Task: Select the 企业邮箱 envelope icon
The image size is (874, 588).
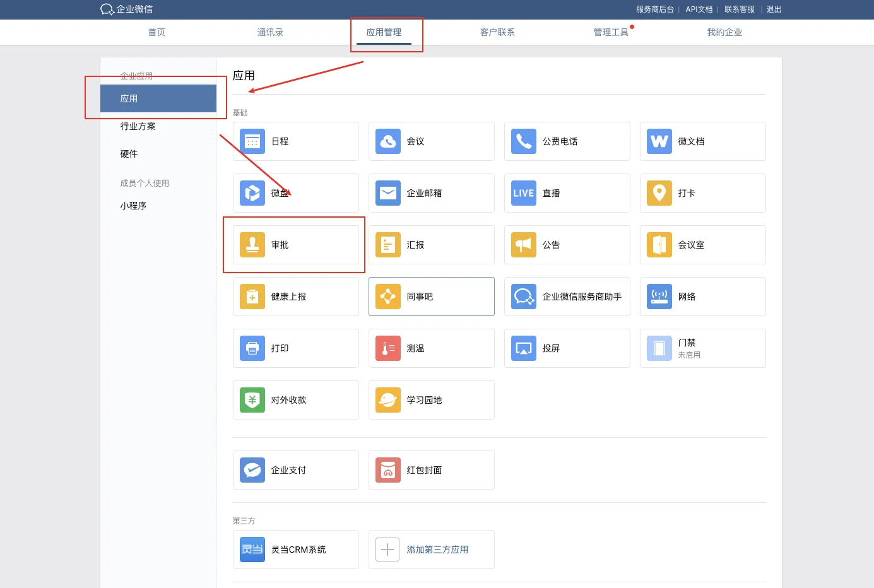Action: coord(388,193)
